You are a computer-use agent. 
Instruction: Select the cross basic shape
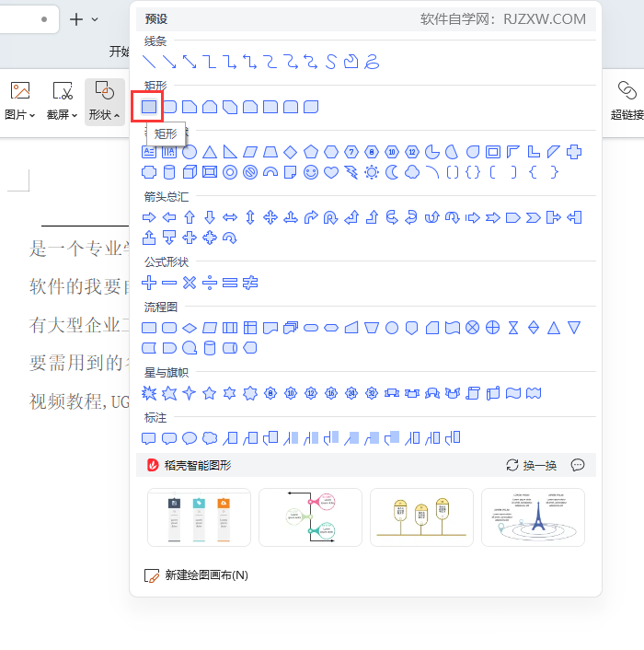(574, 152)
